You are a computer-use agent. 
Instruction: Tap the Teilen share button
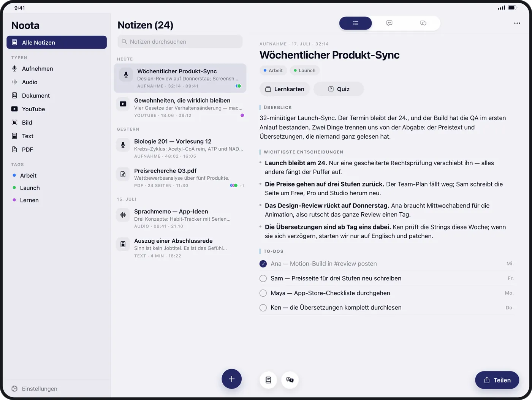tap(497, 380)
